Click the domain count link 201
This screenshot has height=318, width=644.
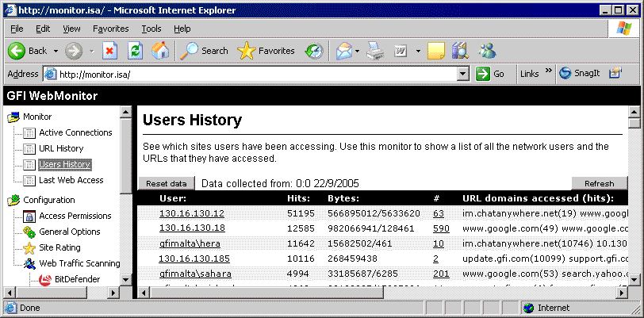(441, 274)
